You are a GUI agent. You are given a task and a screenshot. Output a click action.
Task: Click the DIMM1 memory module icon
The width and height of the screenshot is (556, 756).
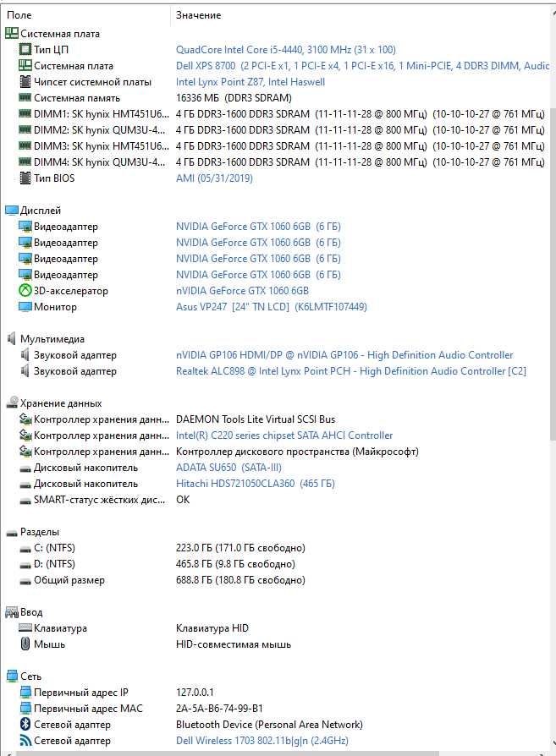(25, 114)
